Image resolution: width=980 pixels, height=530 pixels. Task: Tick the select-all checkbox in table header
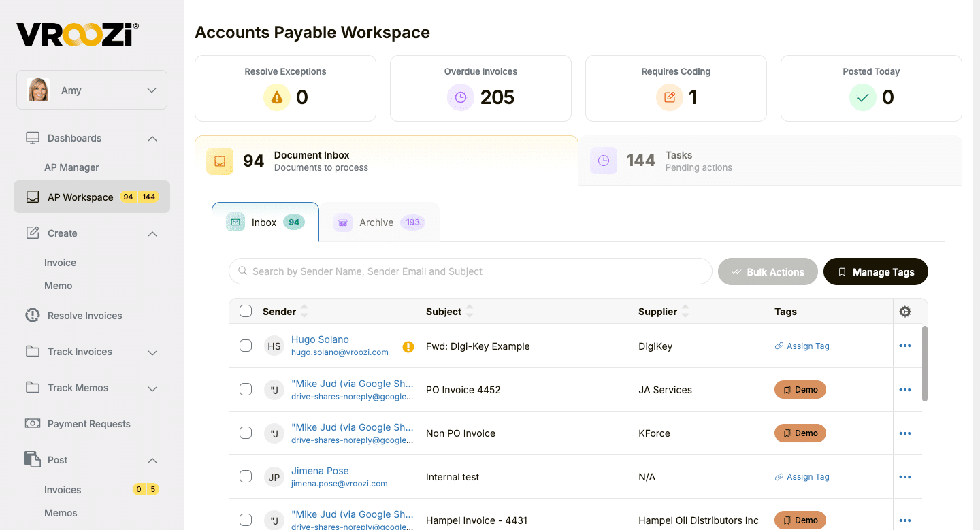(x=246, y=312)
